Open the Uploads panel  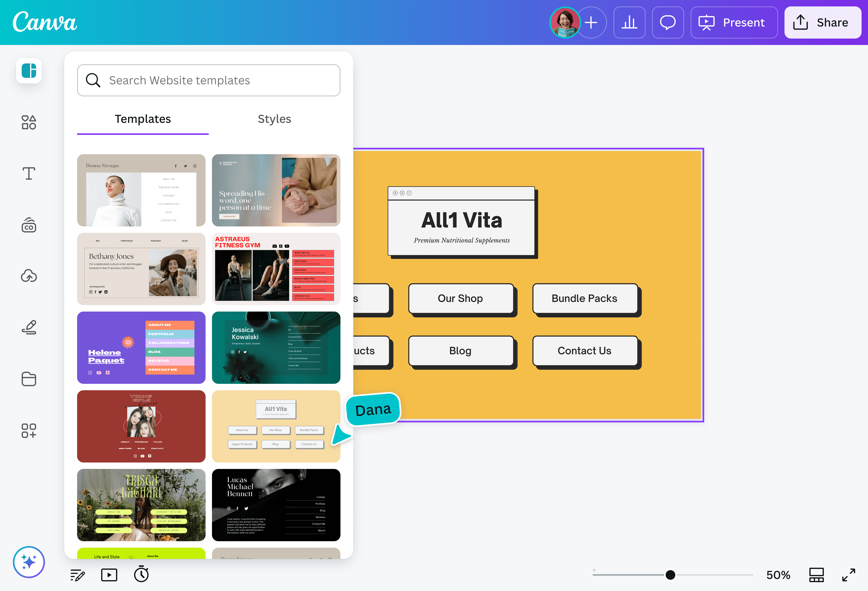[29, 276]
